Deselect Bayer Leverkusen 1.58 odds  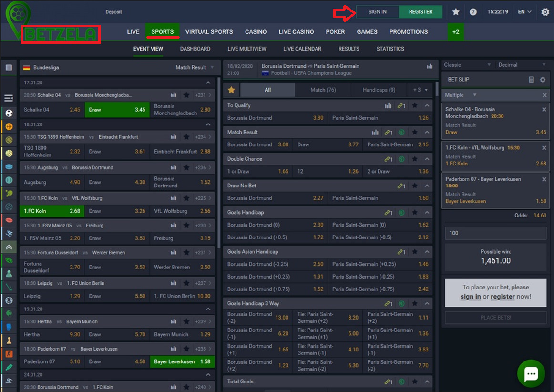click(x=182, y=361)
